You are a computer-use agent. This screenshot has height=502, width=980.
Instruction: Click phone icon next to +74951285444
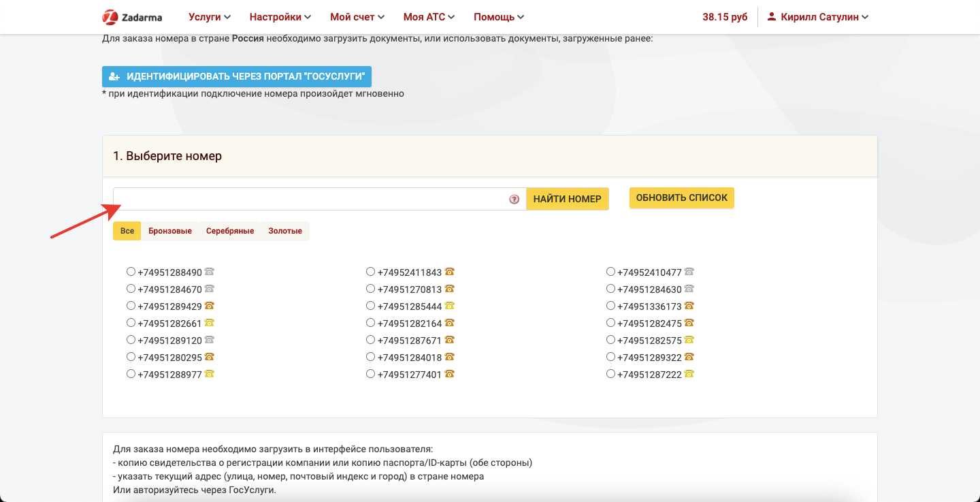(449, 306)
